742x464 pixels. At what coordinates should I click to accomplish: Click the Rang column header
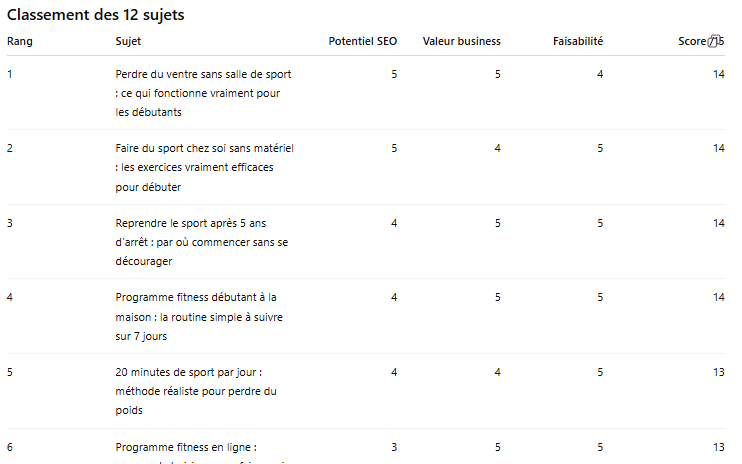pyautogui.click(x=18, y=41)
